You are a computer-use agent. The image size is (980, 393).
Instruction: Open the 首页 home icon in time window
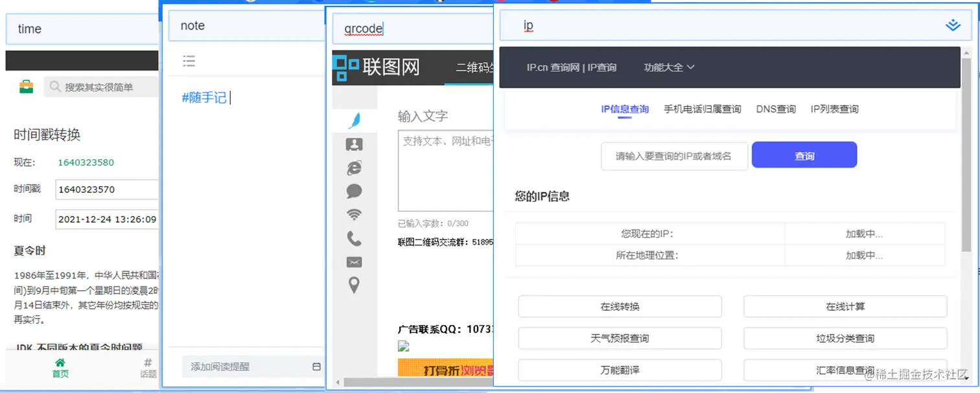tap(60, 368)
